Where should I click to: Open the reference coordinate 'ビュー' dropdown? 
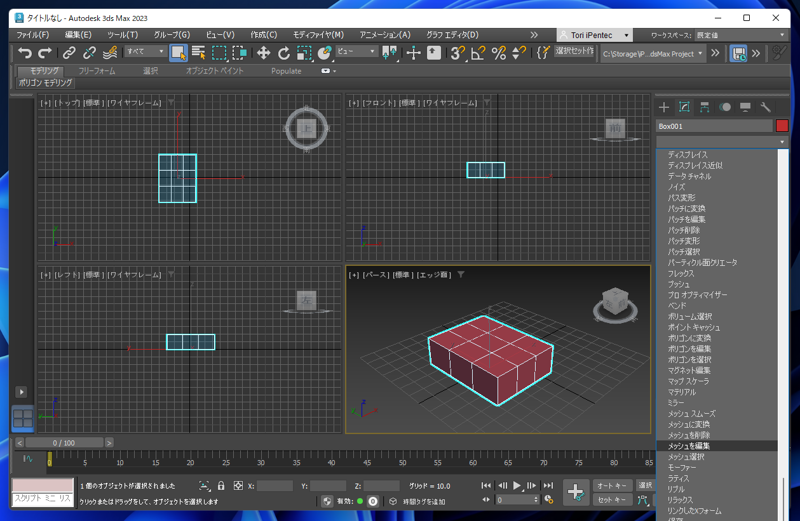(x=356, y=52)
